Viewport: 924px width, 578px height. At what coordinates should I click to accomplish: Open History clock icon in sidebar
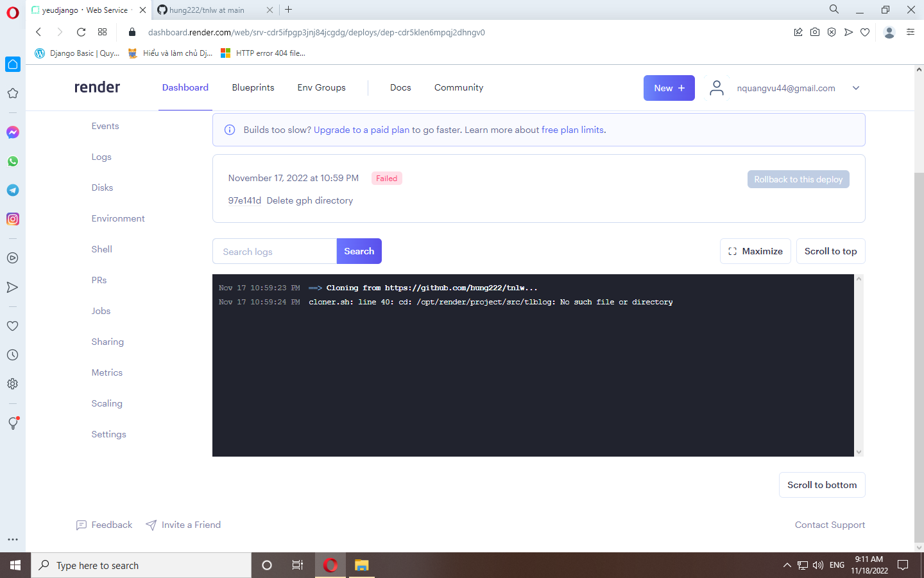(13, 355)
